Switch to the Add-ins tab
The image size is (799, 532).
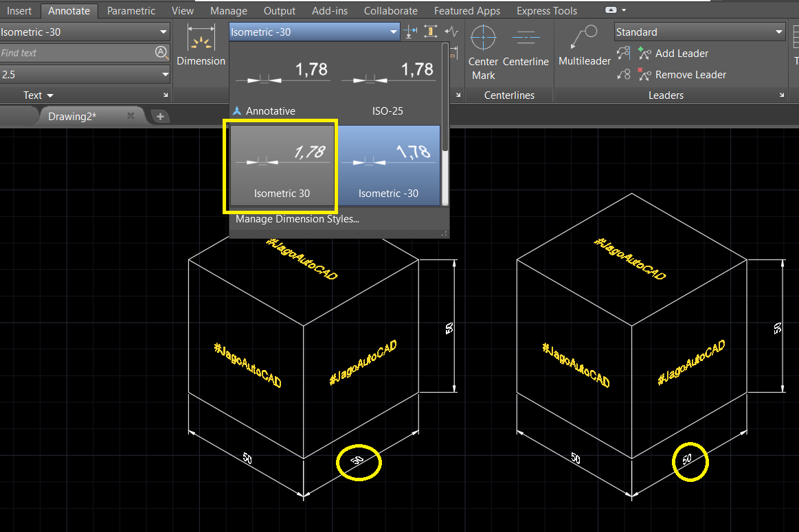[x=330, y=11]
